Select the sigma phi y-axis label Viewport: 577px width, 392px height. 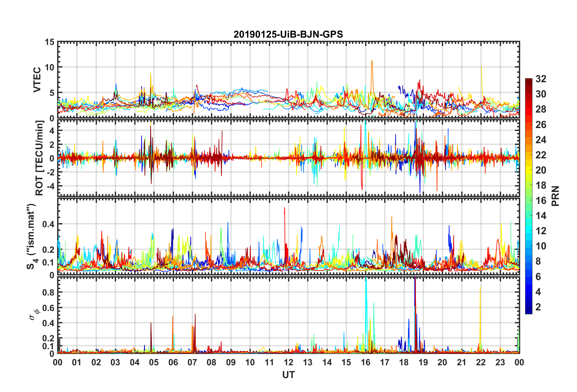pyautogui.click(x=34, y=314)
